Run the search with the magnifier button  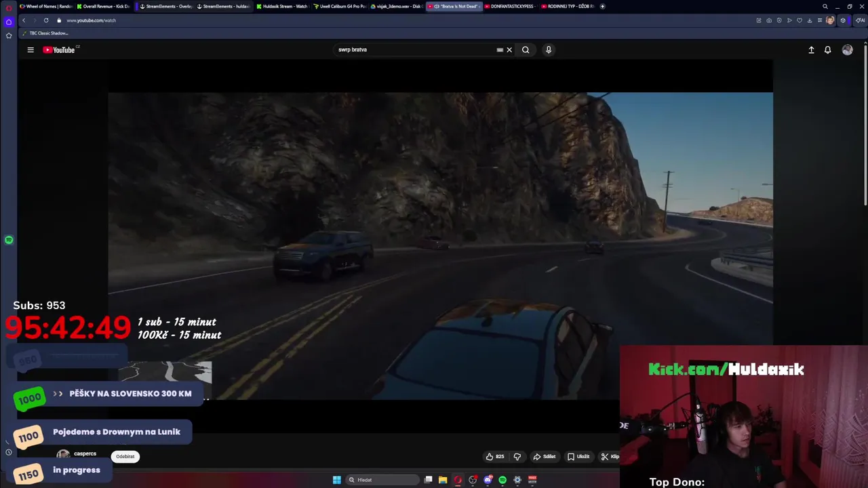(x=526, y=49)
